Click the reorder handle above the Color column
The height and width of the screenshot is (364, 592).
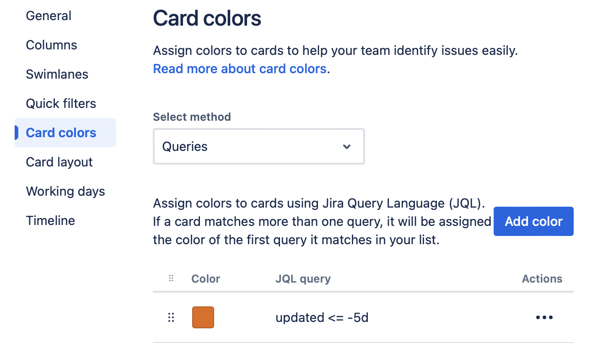171,278
